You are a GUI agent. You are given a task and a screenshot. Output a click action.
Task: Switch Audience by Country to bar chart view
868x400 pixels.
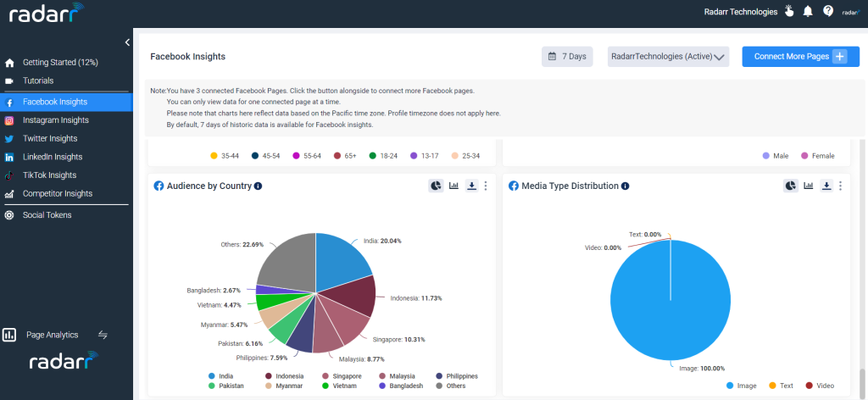click(454, 186)
